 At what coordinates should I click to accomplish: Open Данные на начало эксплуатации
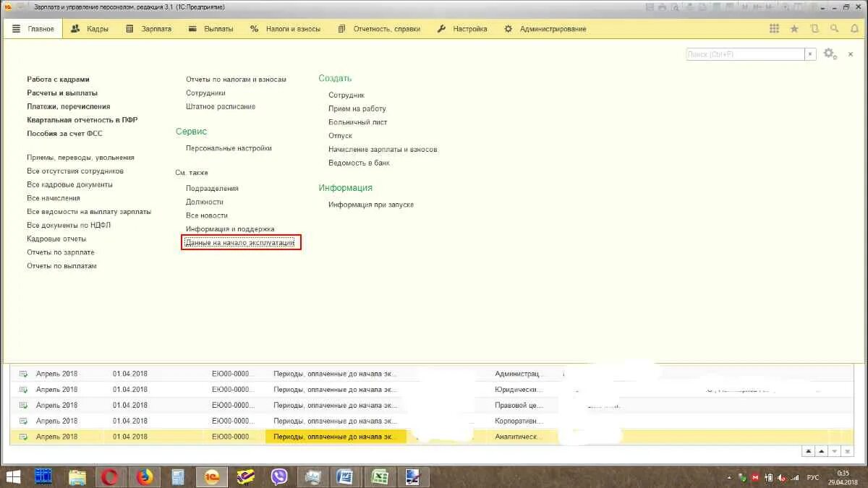pos(240,243)
